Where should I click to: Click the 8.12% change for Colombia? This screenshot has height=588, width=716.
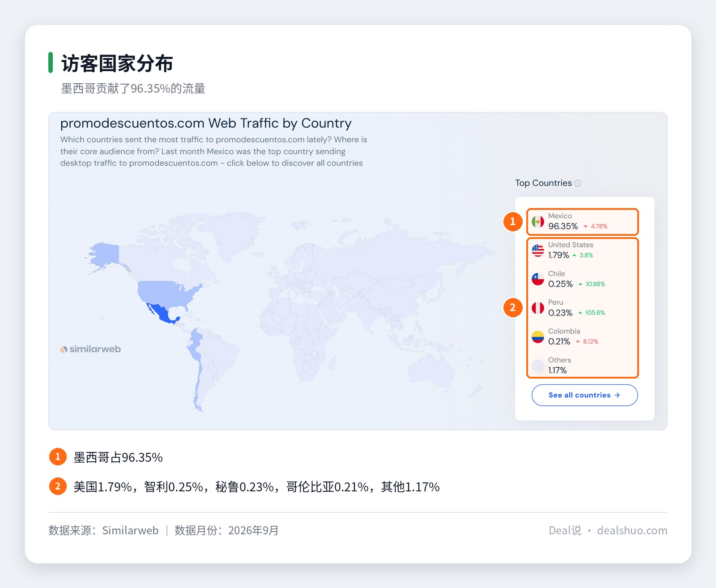[587, 341]
